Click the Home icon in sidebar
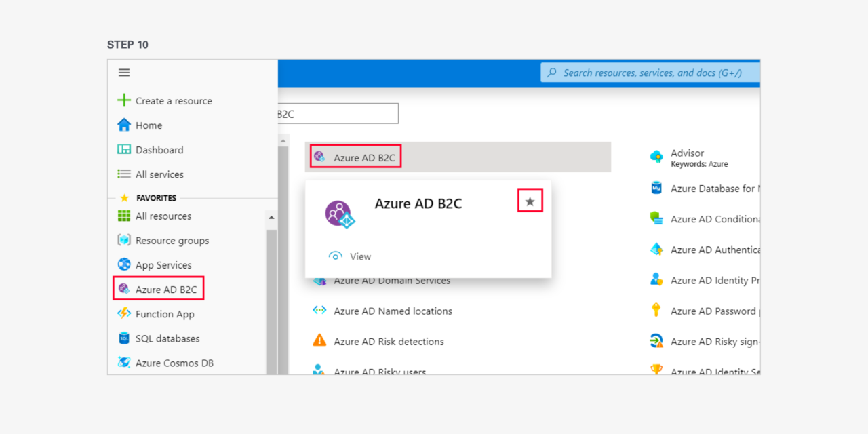Viewport: 868px width, 434px height. tap(123, 125)
